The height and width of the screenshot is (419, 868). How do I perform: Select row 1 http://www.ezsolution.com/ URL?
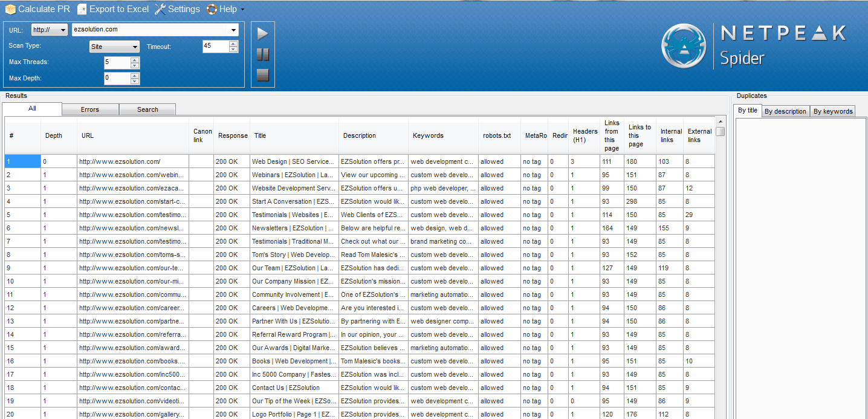coord(133,161)
